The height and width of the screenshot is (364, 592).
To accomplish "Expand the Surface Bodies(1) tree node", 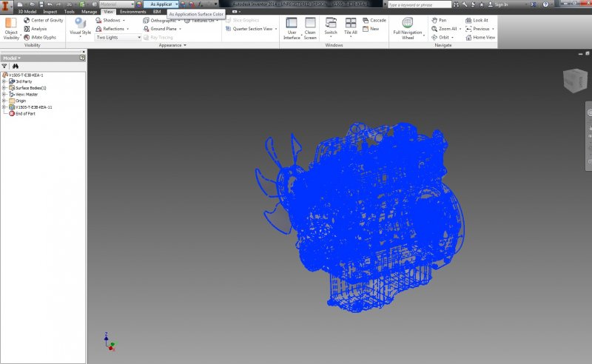I will tap(4, 87).
